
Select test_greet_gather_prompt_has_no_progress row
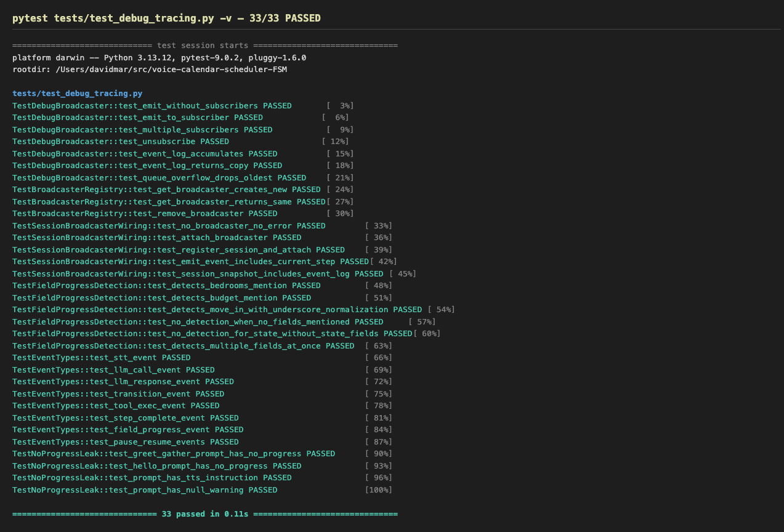(202, 454)
